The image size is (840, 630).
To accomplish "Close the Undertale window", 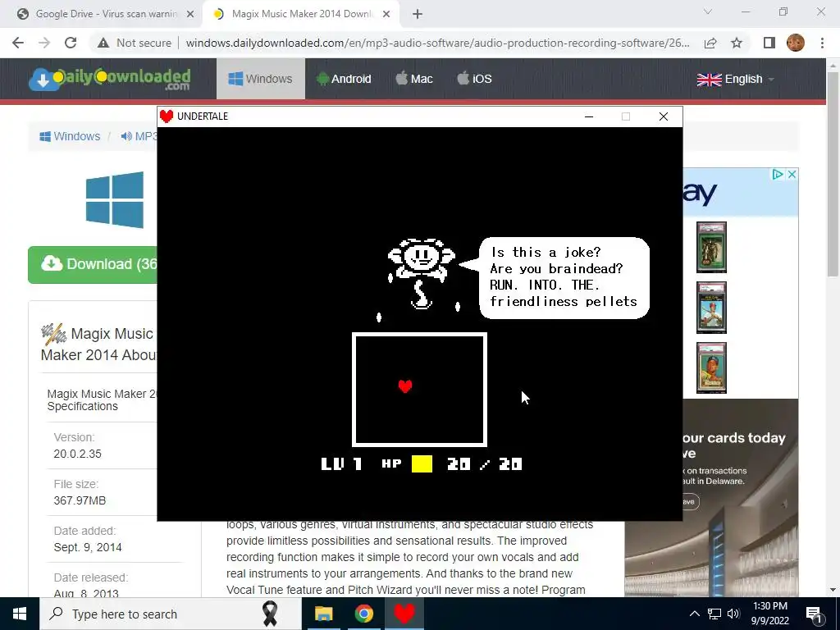I will pos(663,116).
